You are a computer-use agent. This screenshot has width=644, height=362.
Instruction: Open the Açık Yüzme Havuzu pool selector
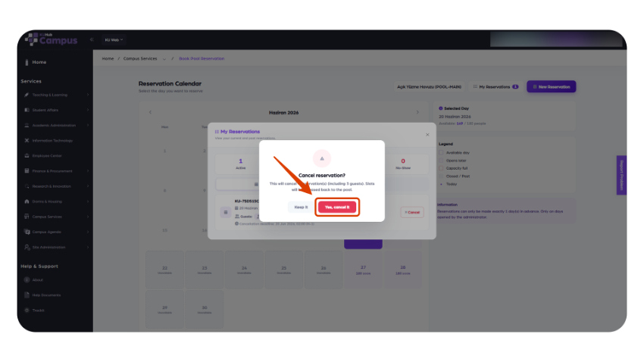point(429,86)
